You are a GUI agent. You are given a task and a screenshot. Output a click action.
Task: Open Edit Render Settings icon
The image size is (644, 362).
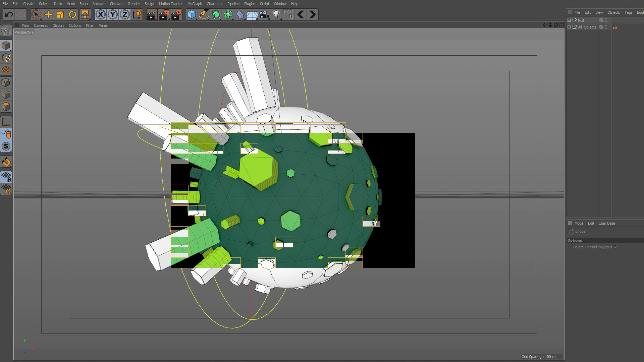176,14
